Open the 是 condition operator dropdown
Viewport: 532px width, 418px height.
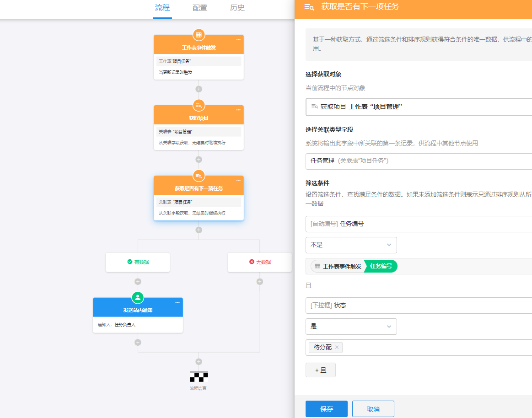coord(351,327)
